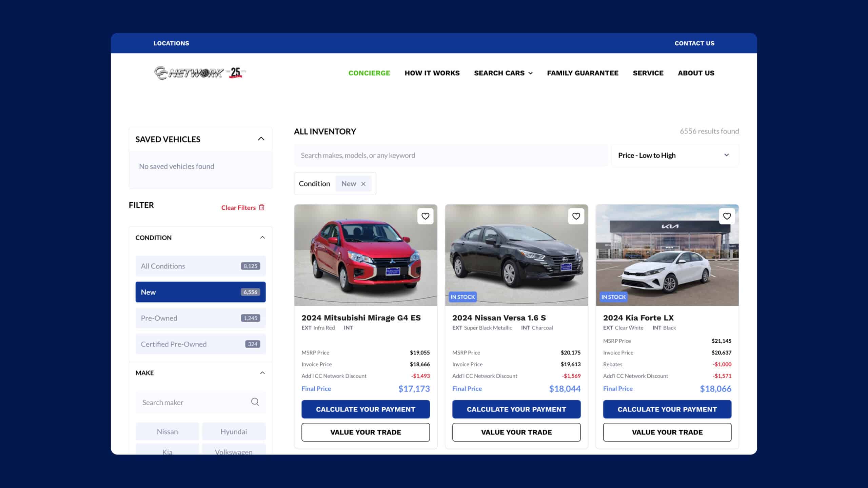Viewport: 868px width, 488px height.
Task: Open the Price - Low to High sort dropdown
Action: 675,155
